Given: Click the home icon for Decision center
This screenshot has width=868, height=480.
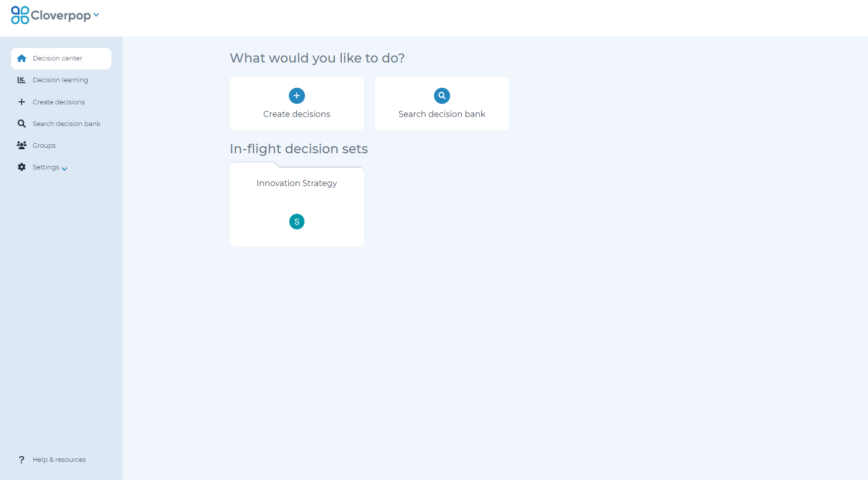Looking at the screenshot, I should tap(22, 58).
